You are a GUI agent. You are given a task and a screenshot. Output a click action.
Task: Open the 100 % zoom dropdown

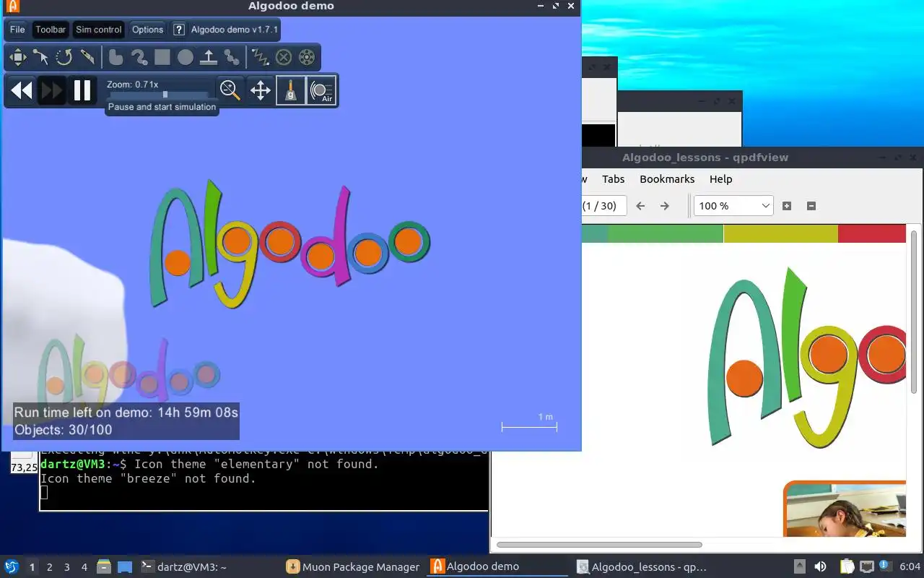733,206
